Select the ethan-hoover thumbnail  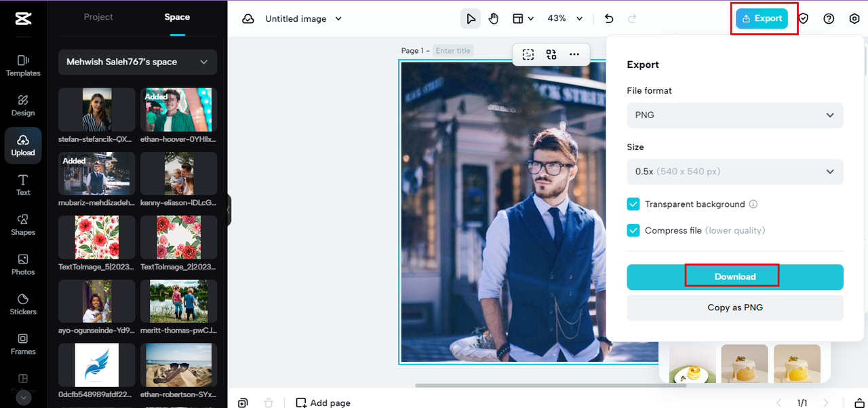(x=178, y=109)
